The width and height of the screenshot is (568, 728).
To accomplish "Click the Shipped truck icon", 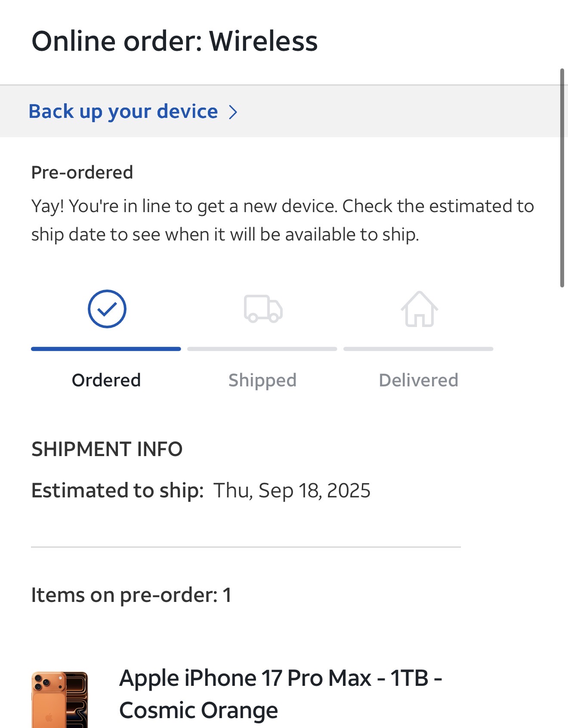I will pyautogui.click(x=263, y=309).
